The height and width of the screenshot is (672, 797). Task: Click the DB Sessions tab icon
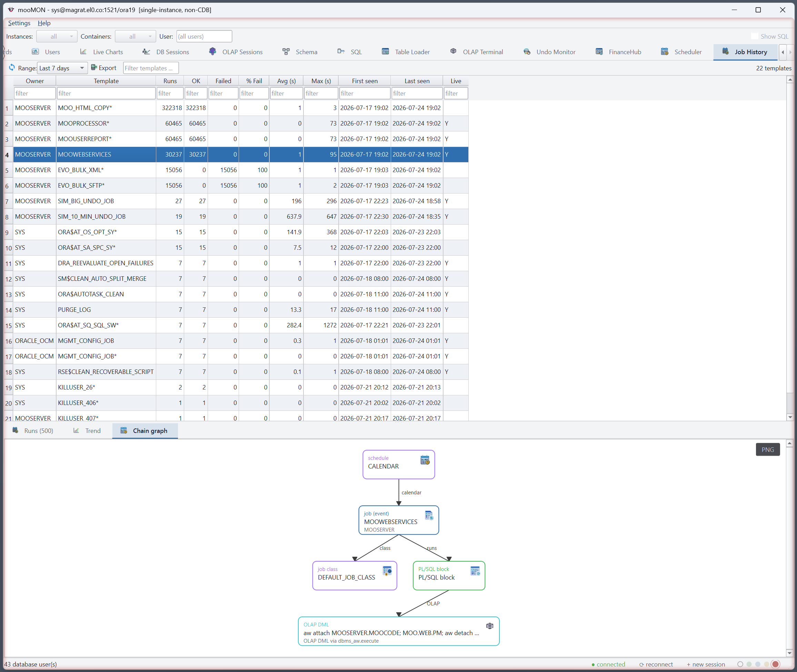(x=146, y=51)
